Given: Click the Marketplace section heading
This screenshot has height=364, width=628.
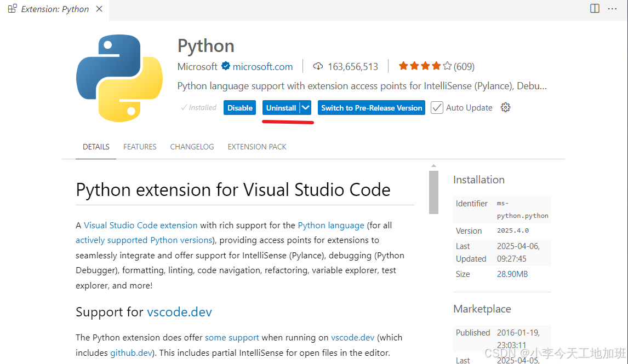Looking at the screenshot, I should pos(482,309).
